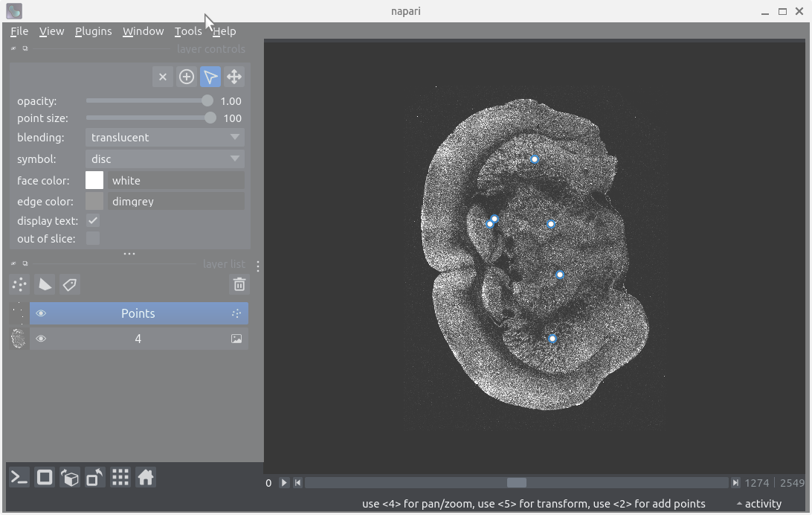Viewport: 812px width, 515px height.
Task: Open the Plugins menu
Action: (93, 31)
